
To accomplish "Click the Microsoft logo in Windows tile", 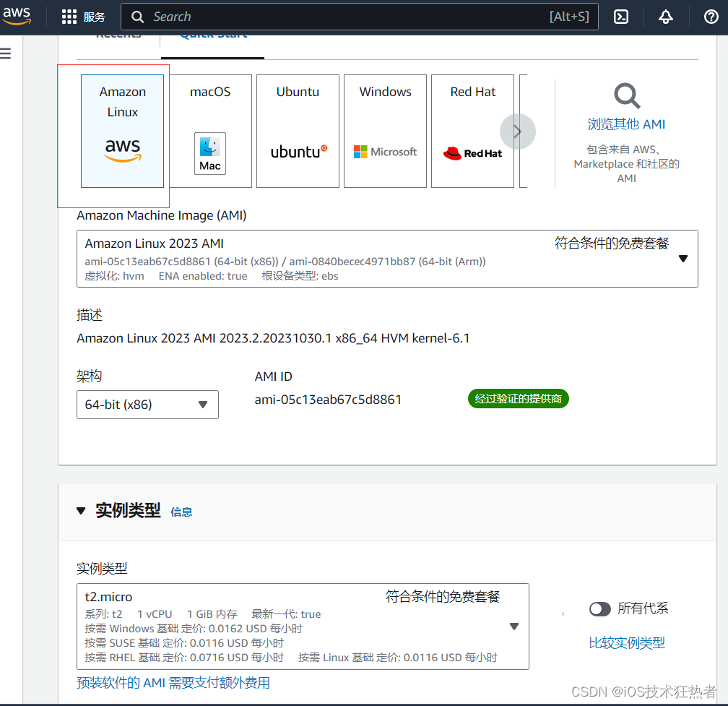I will point(386,152).
